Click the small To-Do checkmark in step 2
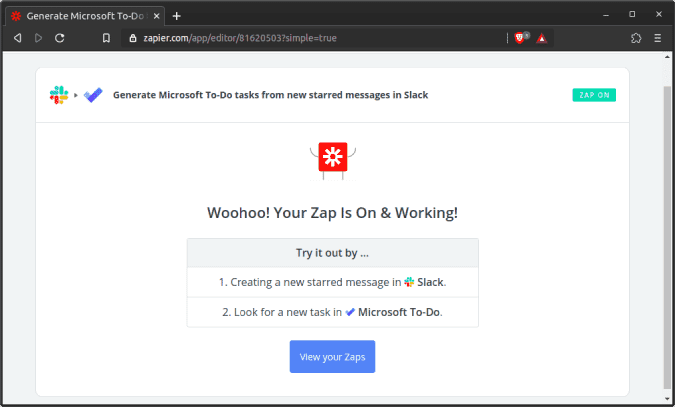 coord(350,312)
